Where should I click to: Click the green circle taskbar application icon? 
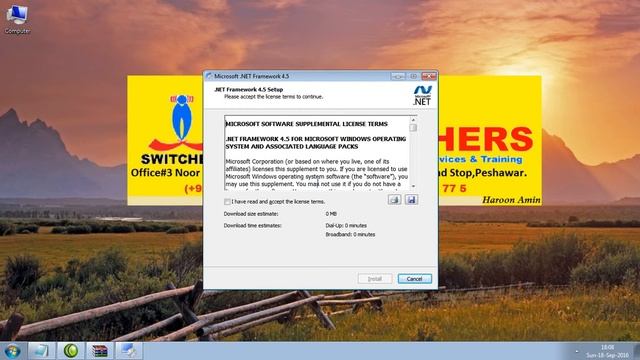click(71, 351)
